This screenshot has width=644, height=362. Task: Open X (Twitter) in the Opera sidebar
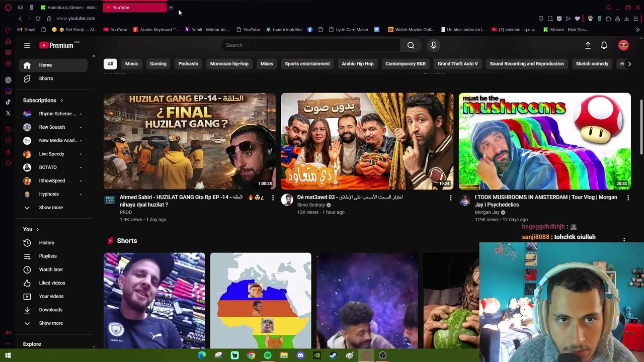pyautogui.click(x=8, y=113)
